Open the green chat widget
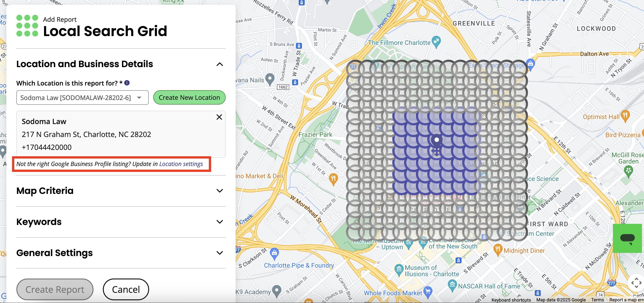This screenshot has width=644, height=303. point(627,238)
